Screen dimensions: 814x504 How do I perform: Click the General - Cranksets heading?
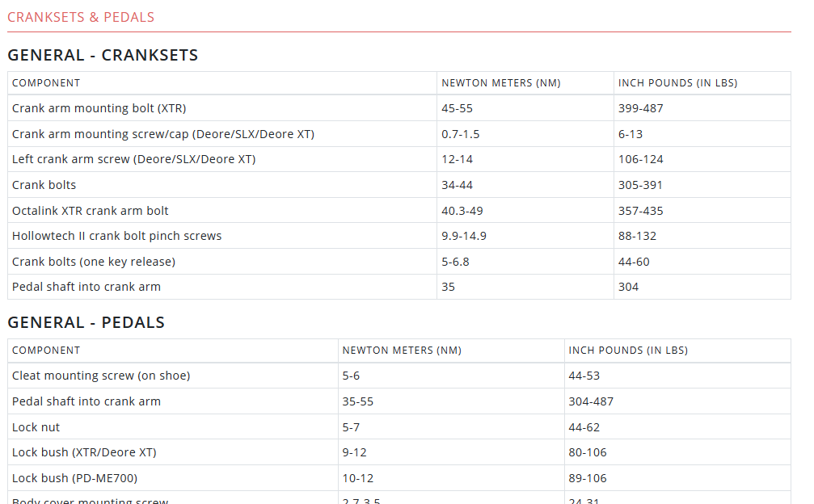point(103,55)
